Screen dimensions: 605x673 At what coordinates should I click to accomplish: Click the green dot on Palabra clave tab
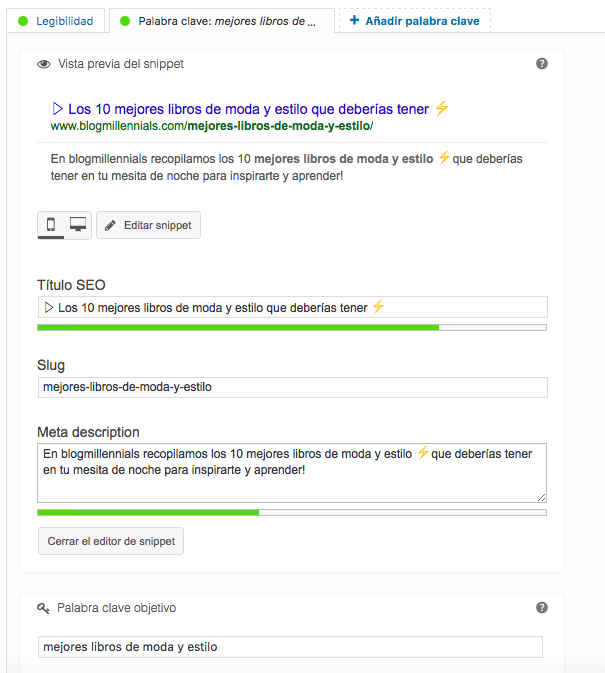pos(125,21)
